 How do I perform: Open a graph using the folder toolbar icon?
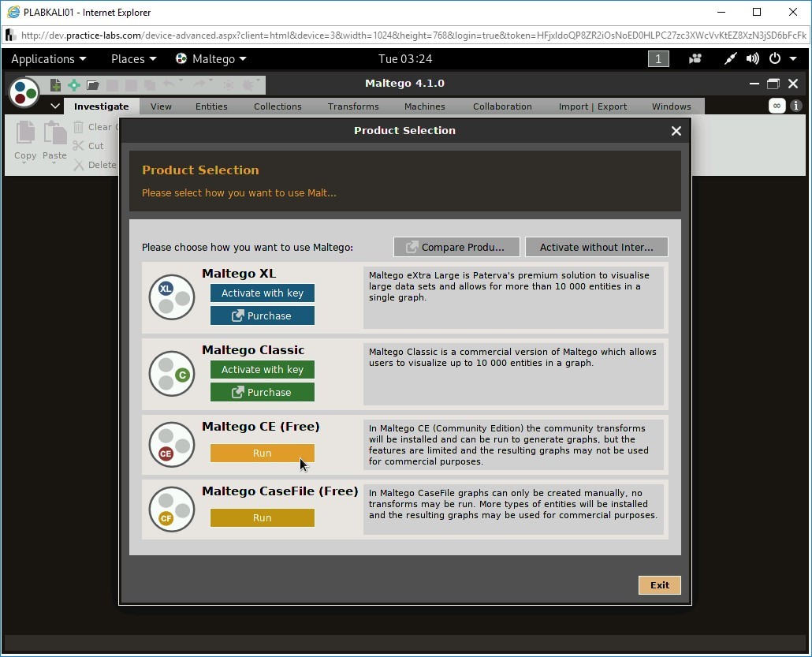coord(92,84)
